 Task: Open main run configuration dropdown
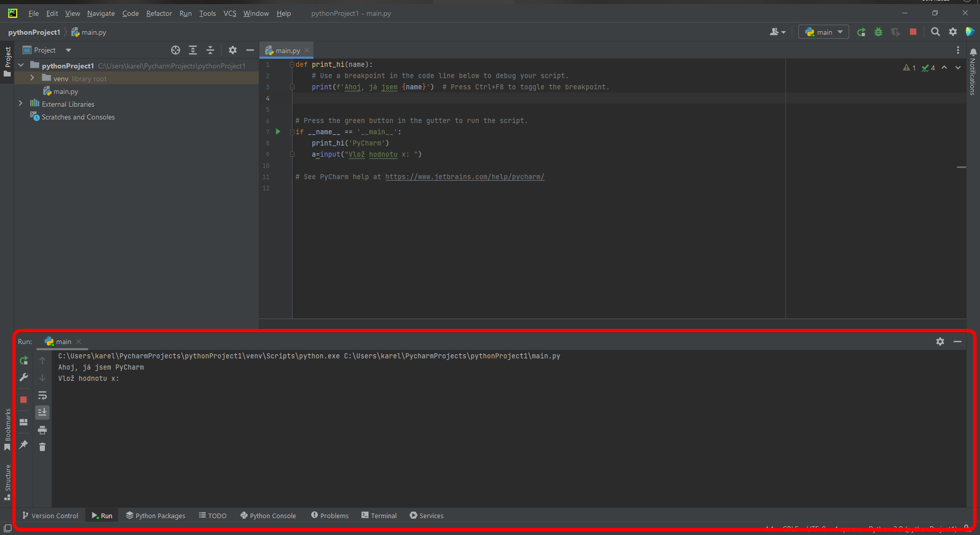(824, 32)
